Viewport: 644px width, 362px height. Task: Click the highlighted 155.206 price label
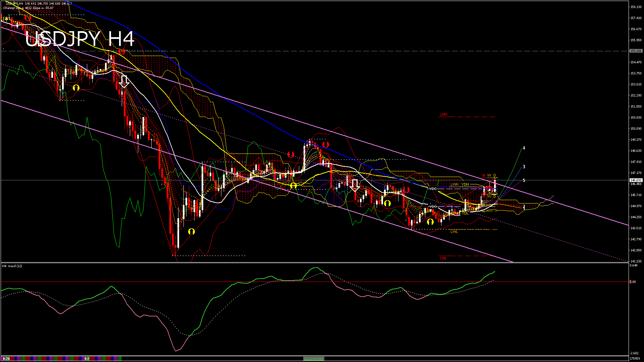click(636, 51)
